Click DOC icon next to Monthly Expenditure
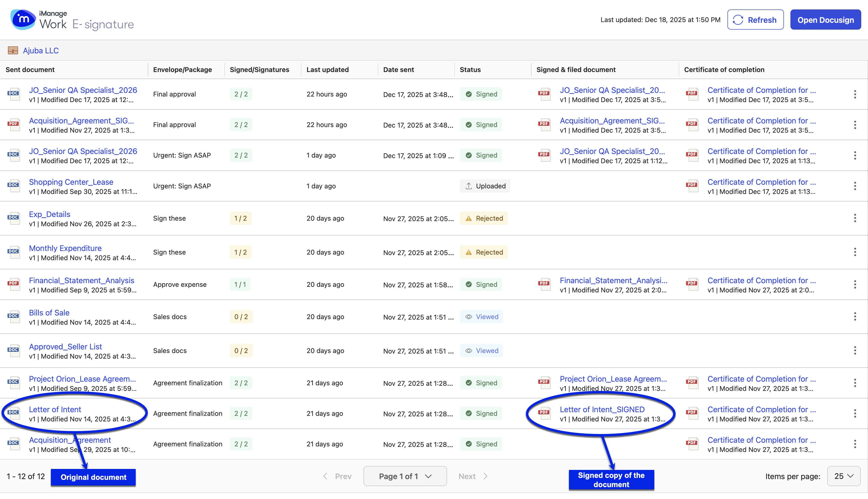868x499 pixels. [14, 252]
